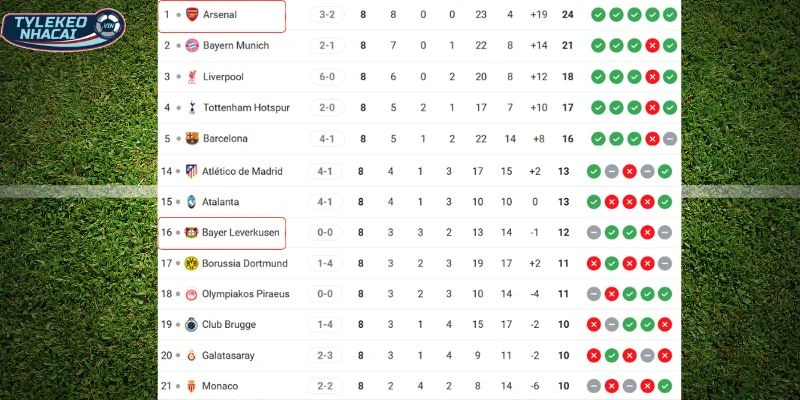Click Arsenal's 3-2 score box
The height and width of the screenshot is (400, 800).
tap(325, 15)
